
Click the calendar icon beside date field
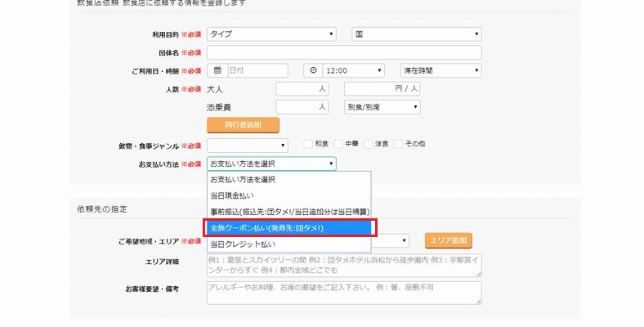tap(217, 70)
